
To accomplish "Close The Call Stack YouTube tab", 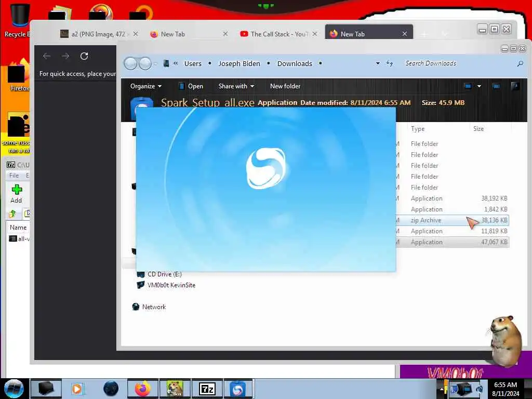I will point(315,34).
